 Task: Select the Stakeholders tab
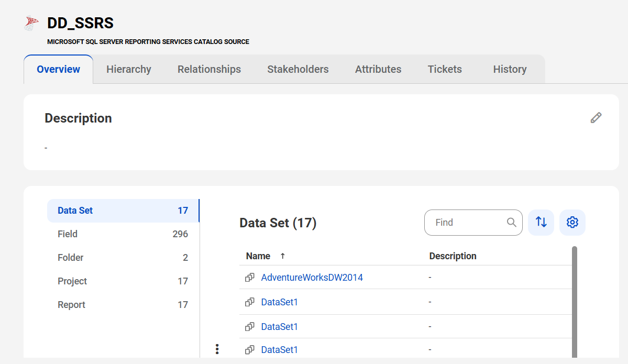point(298,69)
